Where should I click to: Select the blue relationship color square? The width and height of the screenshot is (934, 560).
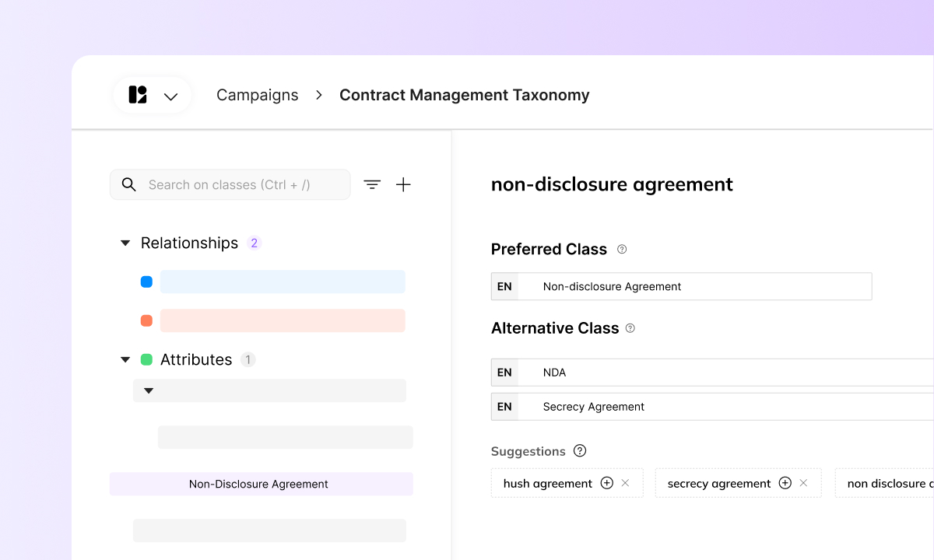click(146, 282)
